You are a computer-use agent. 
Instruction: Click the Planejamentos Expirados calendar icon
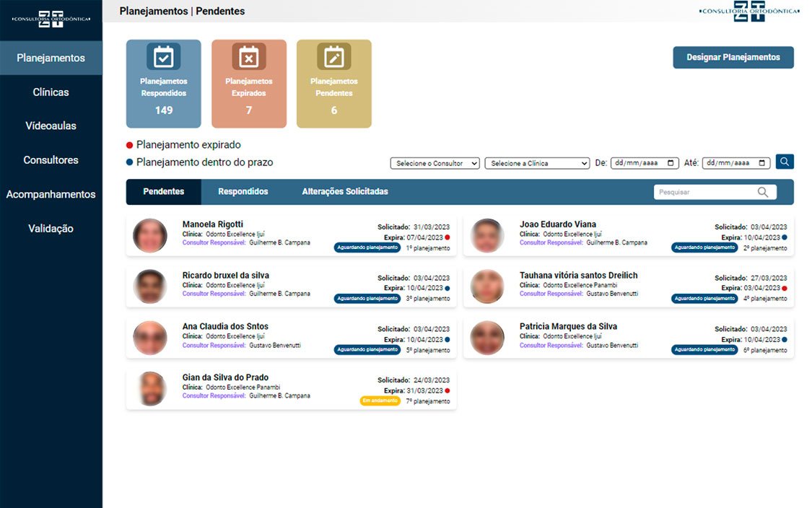click(249, 56)
